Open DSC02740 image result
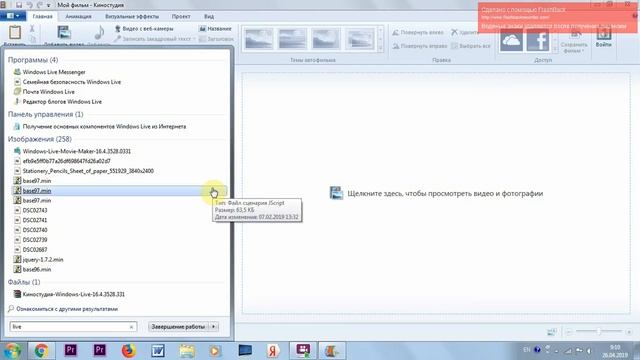Viewport: 640px width, 360px height. tap(31, 230)
